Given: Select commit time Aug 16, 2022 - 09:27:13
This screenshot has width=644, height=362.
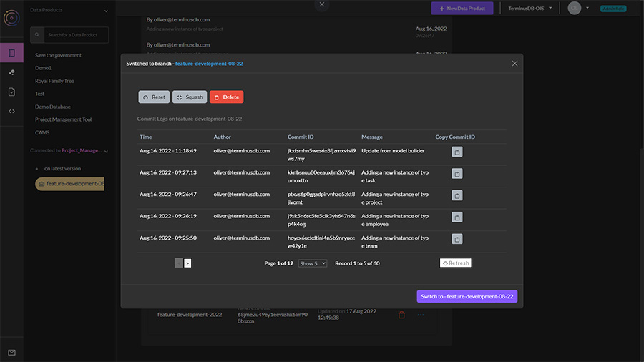Looking at the screenshot, I should [x=168, y=172].
